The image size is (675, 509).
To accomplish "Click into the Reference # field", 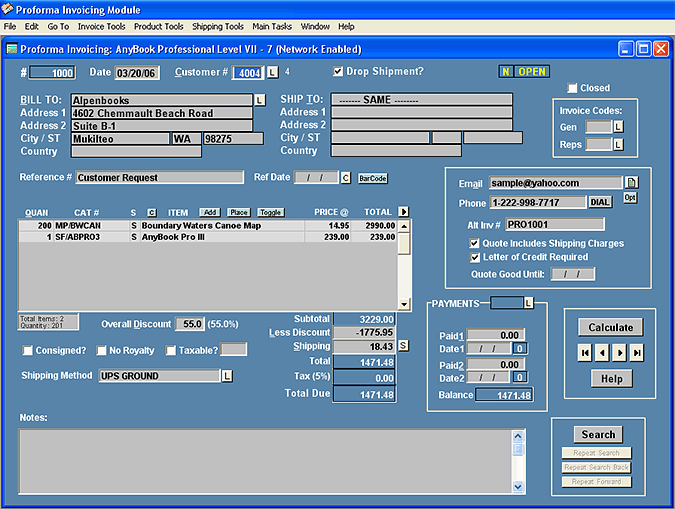I will (159, 178).
